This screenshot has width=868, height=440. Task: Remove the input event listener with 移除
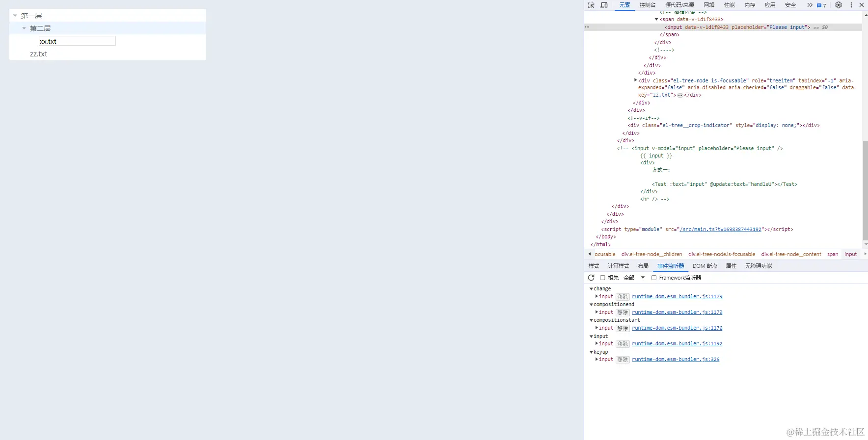point(623,344)
